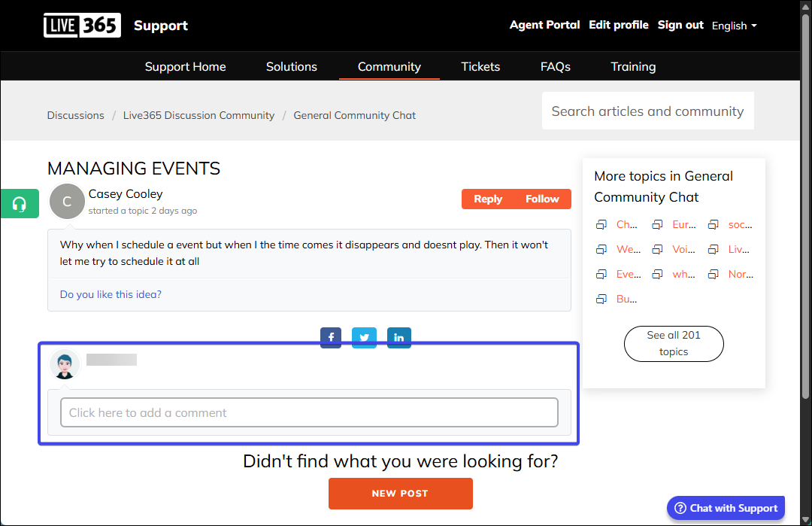Click the topic icon beside "We..."
This screenshot has width=812, height=526.
click(x=601, y=249)
